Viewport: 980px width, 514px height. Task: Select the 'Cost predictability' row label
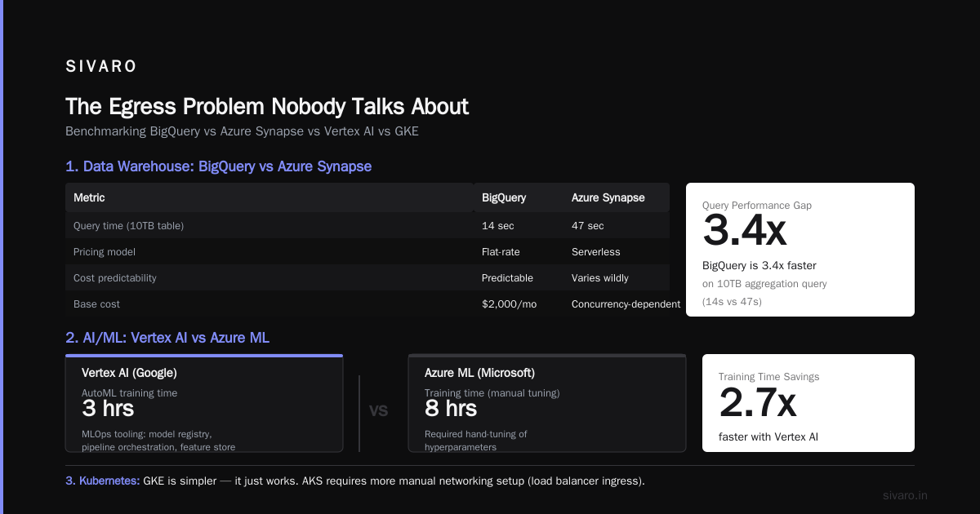click(x=115, y=278)
